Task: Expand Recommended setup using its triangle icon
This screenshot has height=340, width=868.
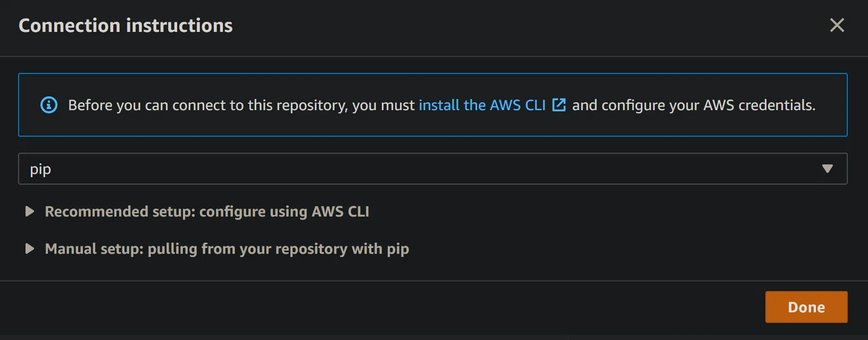Action: point(30,212)
